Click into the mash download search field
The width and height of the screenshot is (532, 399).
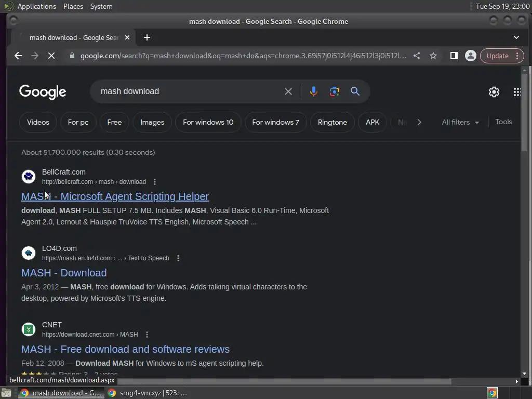point(190,91)
